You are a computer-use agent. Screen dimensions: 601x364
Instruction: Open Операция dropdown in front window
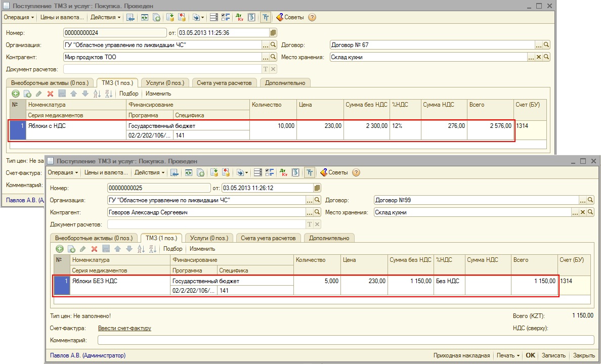point(63,172)
